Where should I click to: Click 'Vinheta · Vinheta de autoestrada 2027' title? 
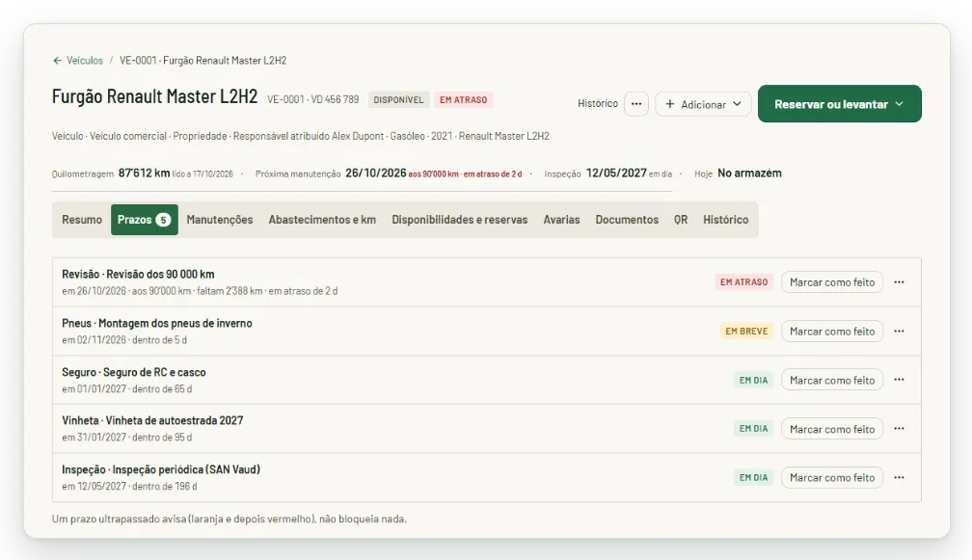point(152,420)
